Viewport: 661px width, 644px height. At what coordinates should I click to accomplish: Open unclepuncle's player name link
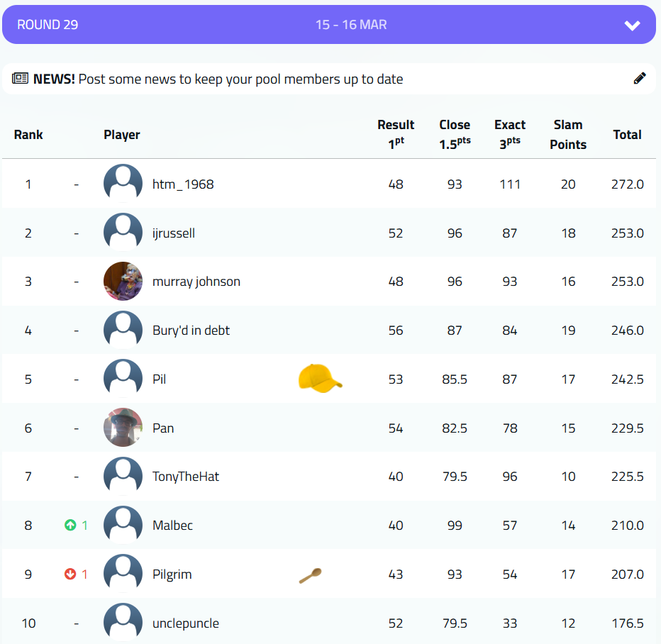[186, 623]
